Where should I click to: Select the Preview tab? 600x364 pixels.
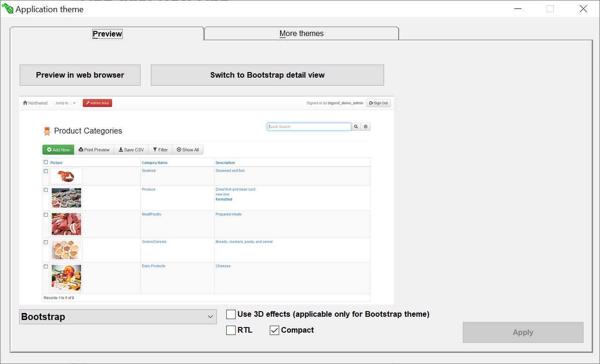tap(107, 34)
